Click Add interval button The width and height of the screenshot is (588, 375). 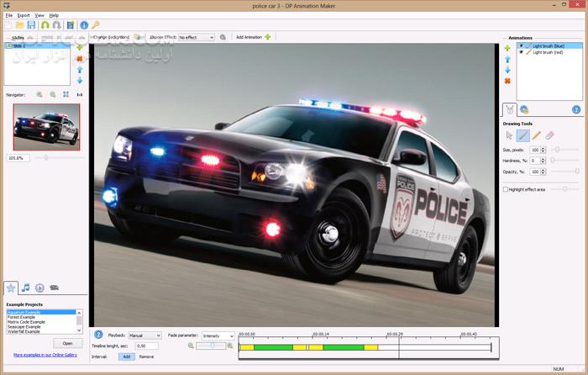pos(127,357)
